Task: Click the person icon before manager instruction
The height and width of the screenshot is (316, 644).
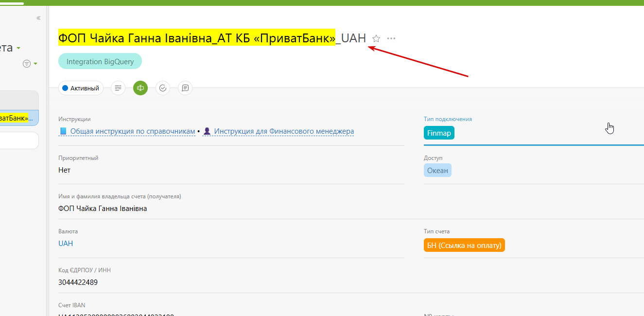Action: click(207, 131)
